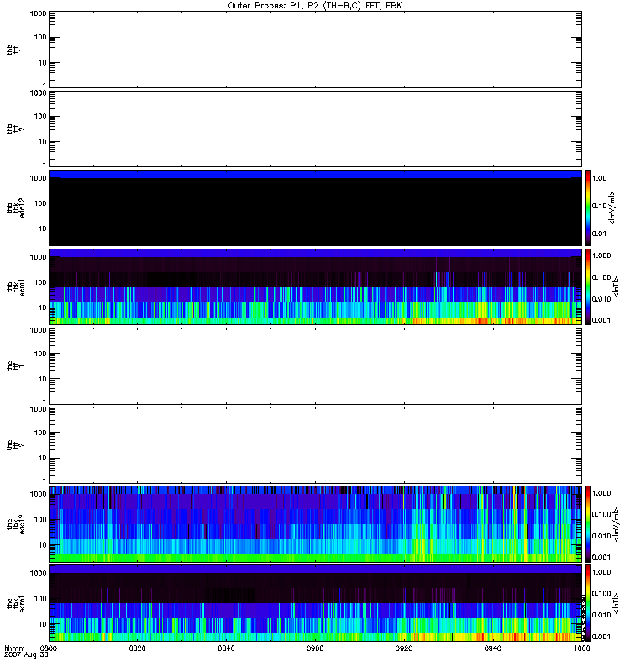Select the 0900 time axis label

tap(315, 648)
